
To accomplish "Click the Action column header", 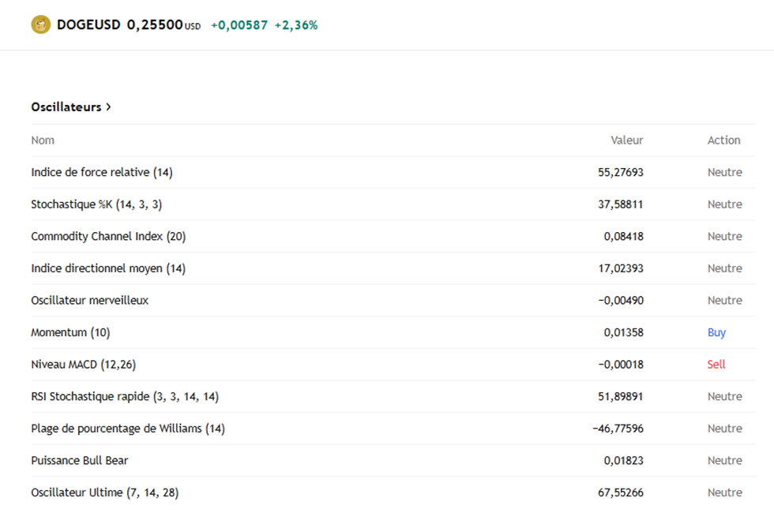I will (x=723, y=140).
